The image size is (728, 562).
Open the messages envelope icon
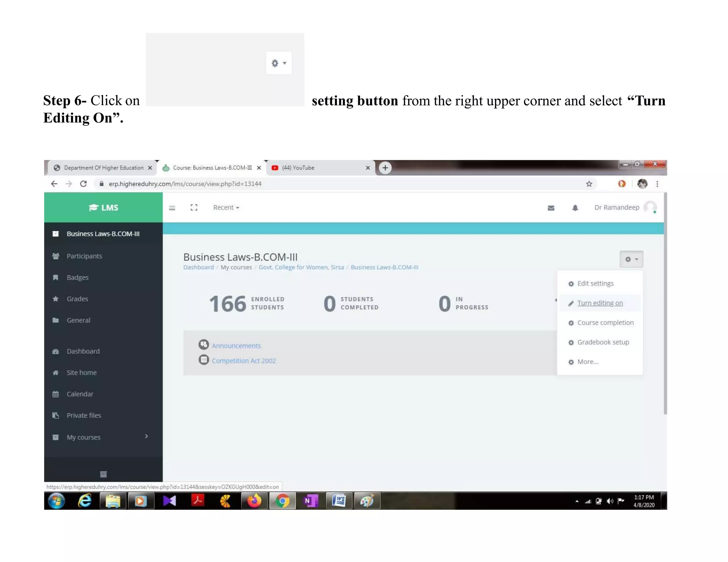tap(551, 208)
